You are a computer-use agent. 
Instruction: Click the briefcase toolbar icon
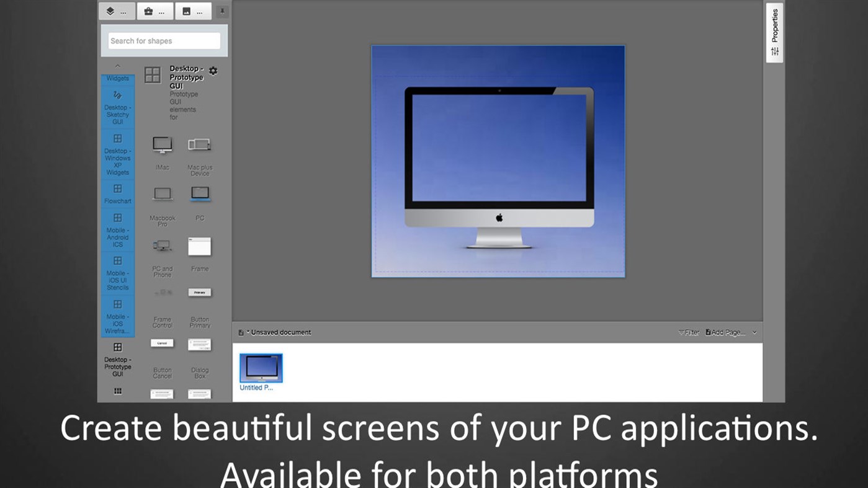150,11
